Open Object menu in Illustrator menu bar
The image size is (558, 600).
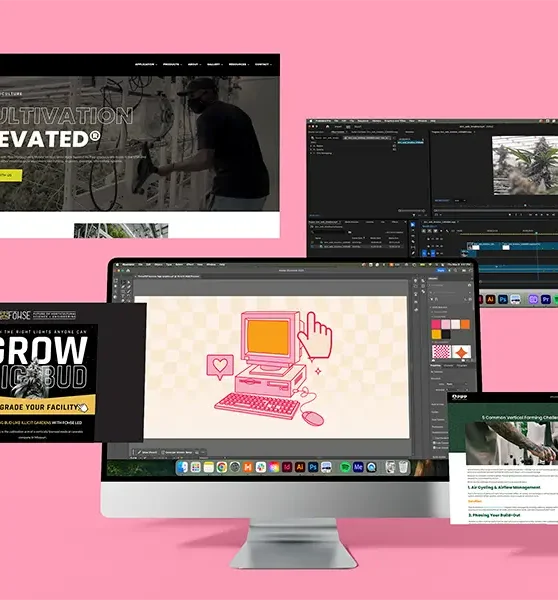[x=158, y=265]
